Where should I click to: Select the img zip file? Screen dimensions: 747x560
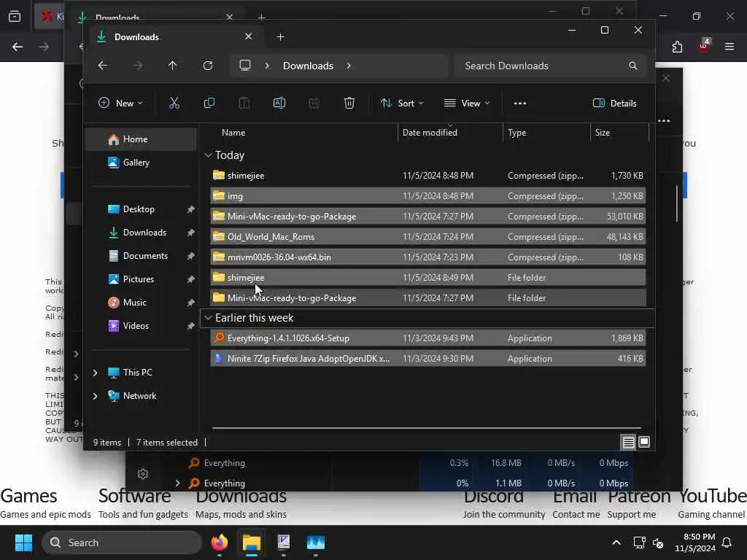pos(427,195)
